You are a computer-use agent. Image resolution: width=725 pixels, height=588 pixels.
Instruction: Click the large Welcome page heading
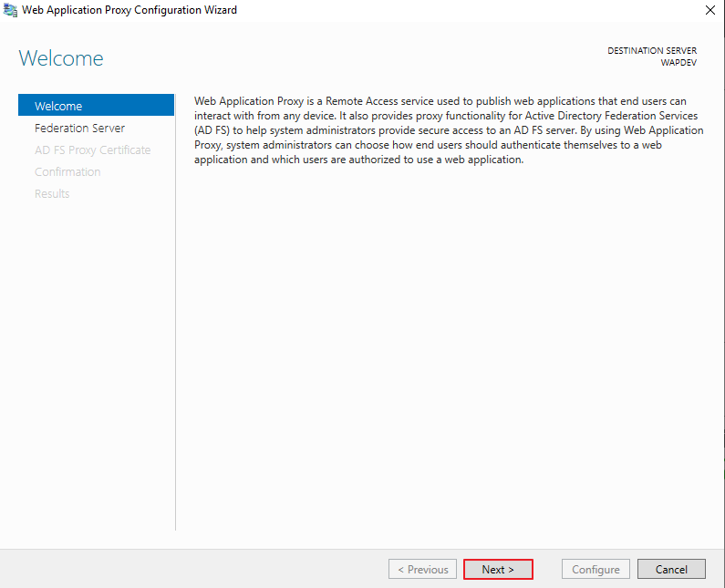61,58
